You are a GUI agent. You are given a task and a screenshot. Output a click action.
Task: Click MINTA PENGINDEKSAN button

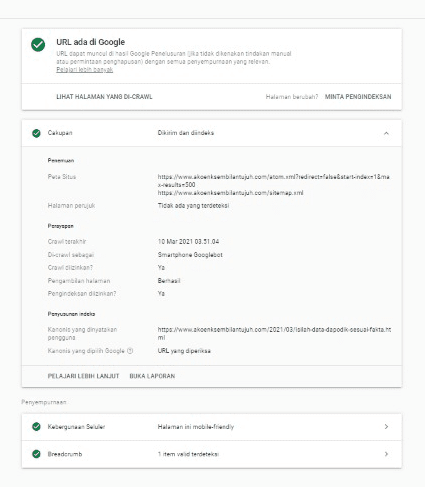(x=358, y=97)
